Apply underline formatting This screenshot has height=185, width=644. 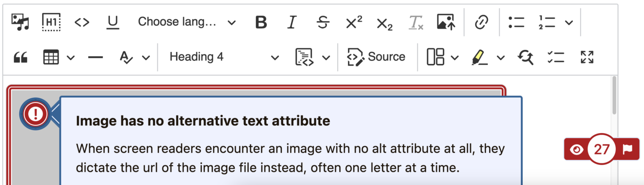click(113, 22)
